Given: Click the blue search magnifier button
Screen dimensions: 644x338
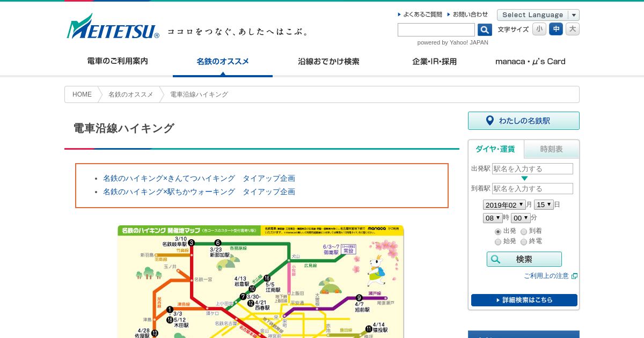Looking at the screenshot, I should pyautogui.click(x=485, y=30).
